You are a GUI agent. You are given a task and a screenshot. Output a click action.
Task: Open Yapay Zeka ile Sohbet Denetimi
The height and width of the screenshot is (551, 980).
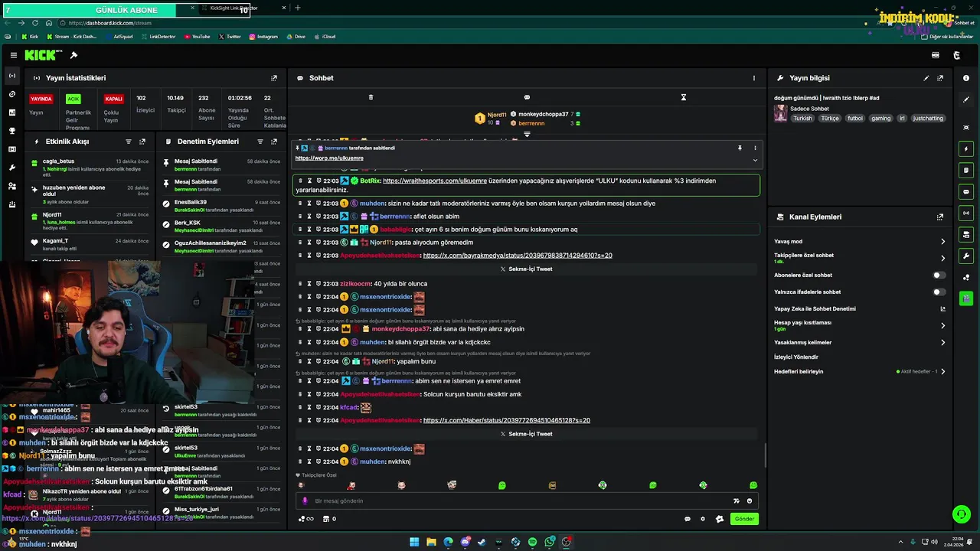tap(860, 308)
